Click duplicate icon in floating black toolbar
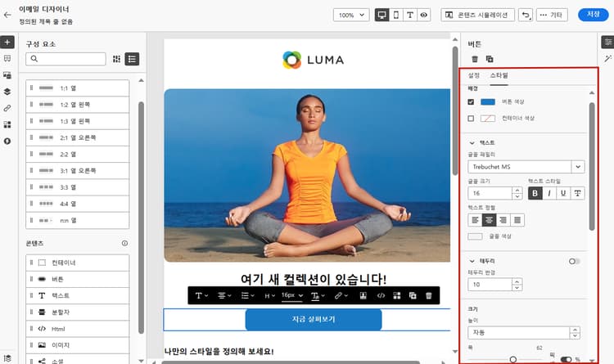Screen dimensions: 614x364 tap(413, 295)
